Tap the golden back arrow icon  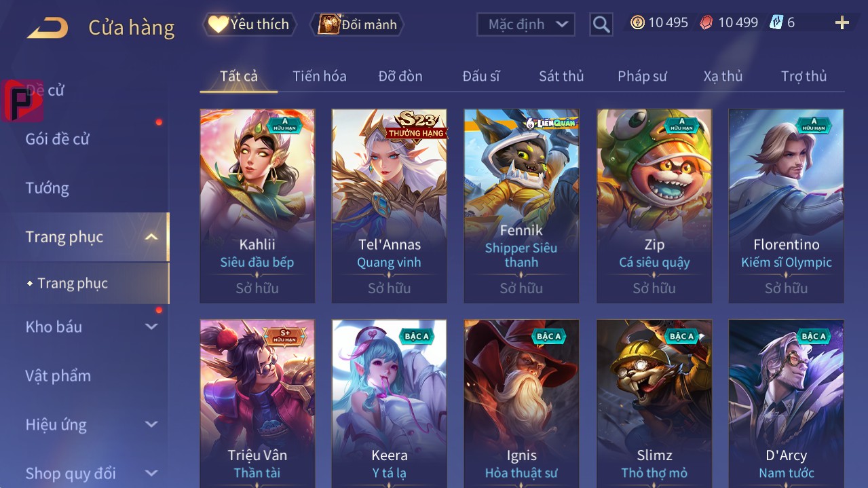pos(48,28)
